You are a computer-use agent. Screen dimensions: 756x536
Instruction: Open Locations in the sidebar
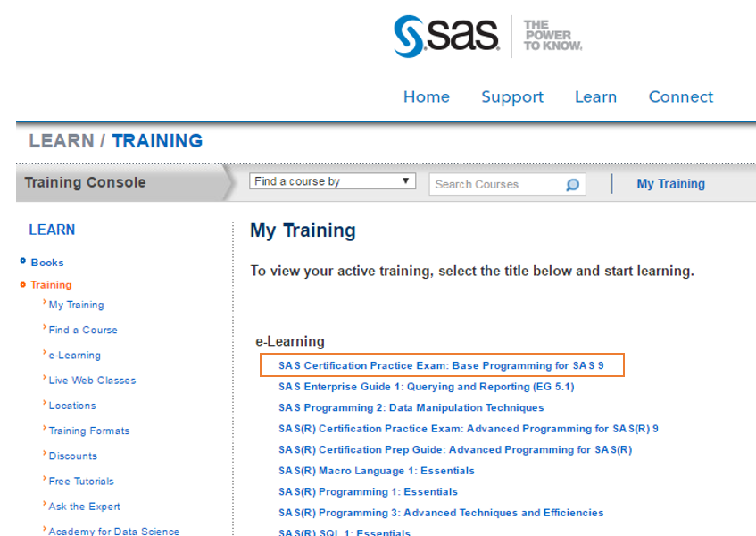tap(72, 406)
